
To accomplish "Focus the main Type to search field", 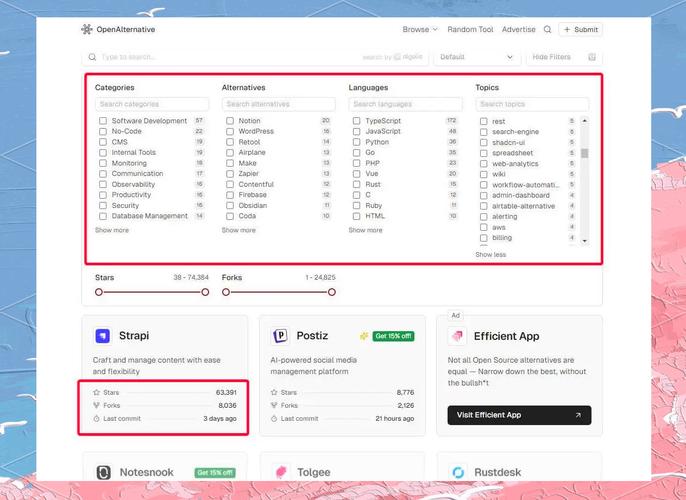I will pos(255,57).
